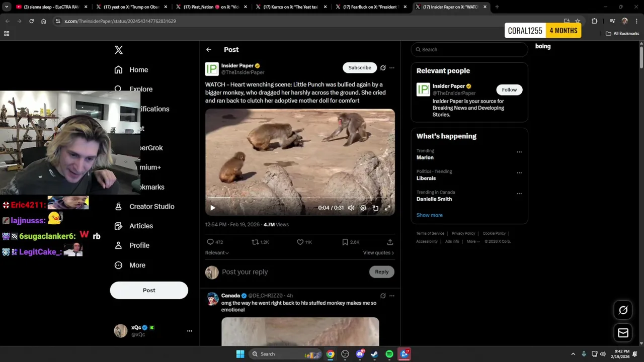Click the address bar URL
The height and width of the screenshot is (362, 644).
click(x=120, y=21)
